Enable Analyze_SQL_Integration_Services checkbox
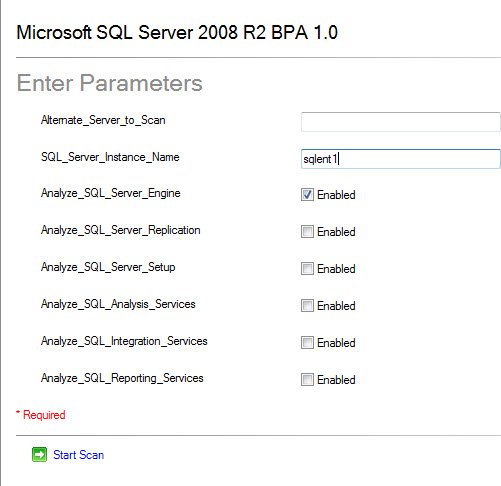 click(307, 342)
